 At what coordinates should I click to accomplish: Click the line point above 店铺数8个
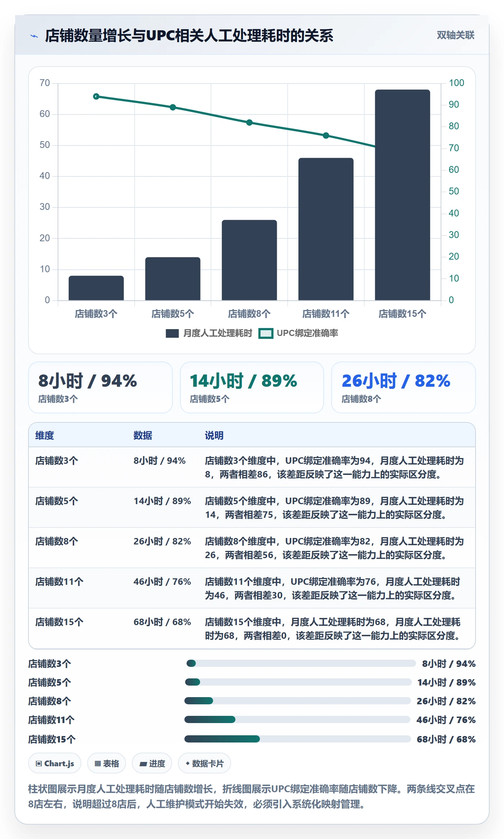click(x=249, y=122)
